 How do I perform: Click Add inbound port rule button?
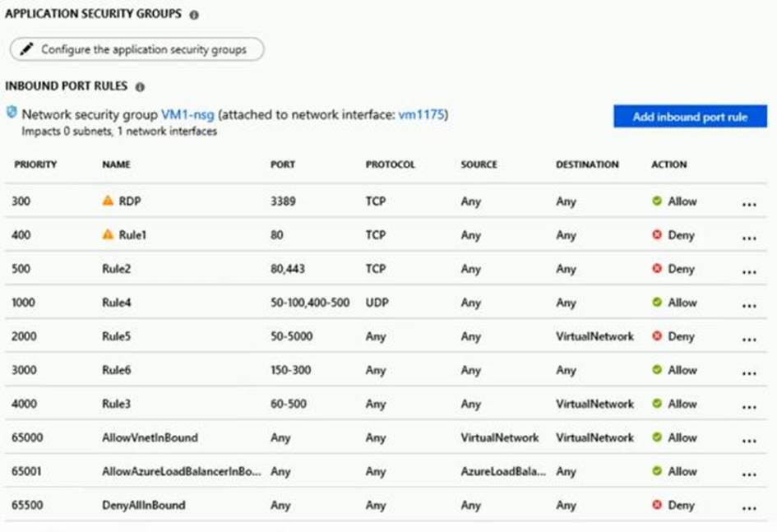pyautogui.click(x=690, y=117)
